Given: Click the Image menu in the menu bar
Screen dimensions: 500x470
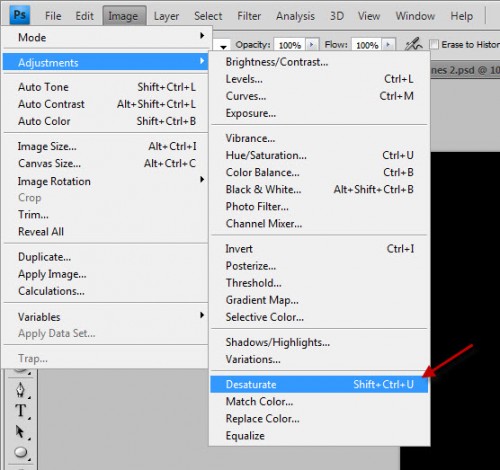Looking at the screenshot, I should [123, 16].
